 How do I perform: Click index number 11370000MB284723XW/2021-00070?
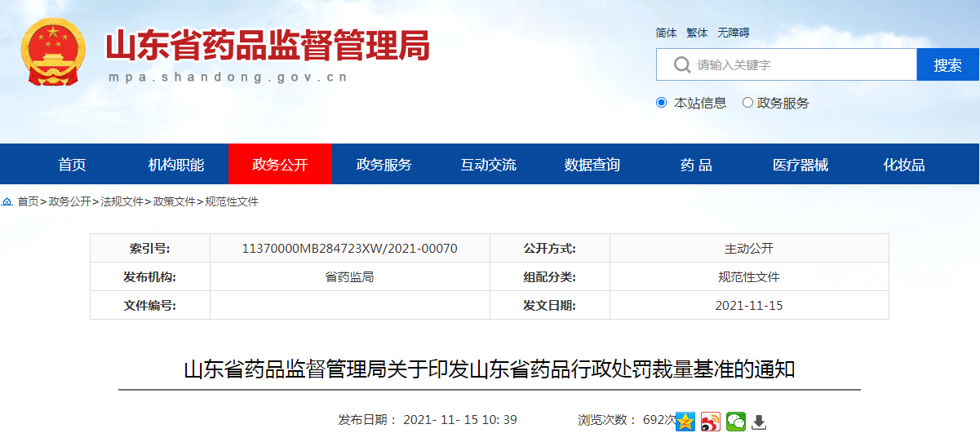(350, 248)
